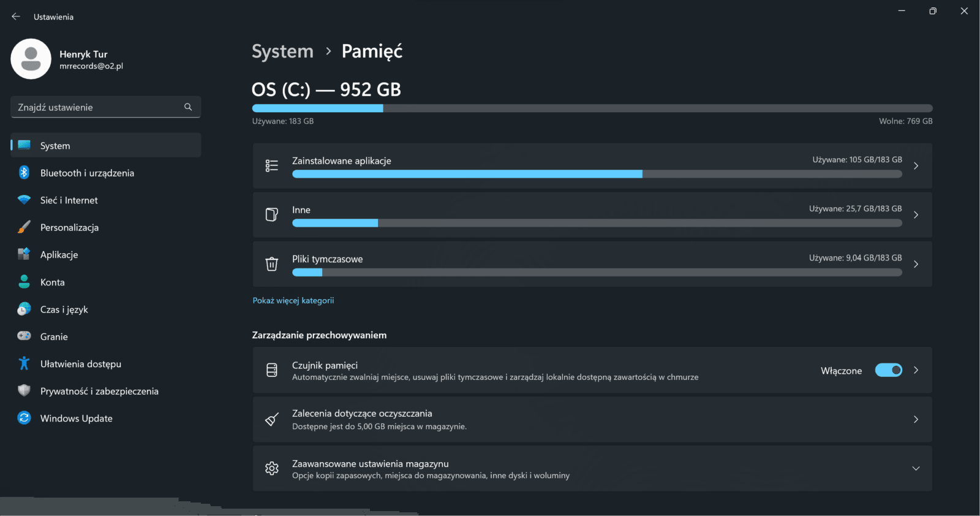Select the Konta account icon
The height and width of the screenshot is (516, 980).
23,281
